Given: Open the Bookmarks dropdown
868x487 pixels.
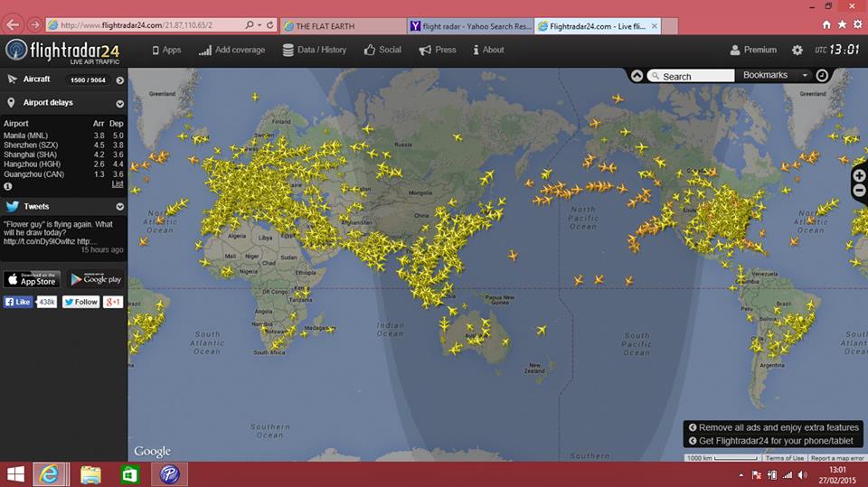Looking at the screenshot, I should [774, 75].
